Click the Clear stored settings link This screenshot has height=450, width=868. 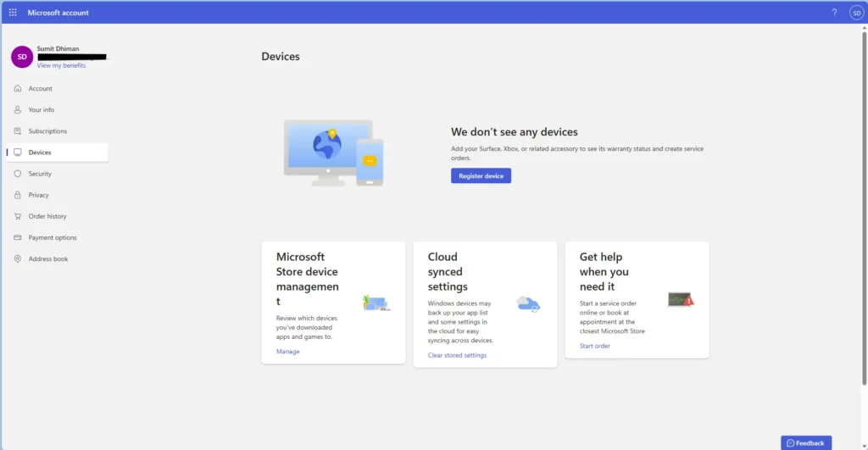tap(457, 355)
